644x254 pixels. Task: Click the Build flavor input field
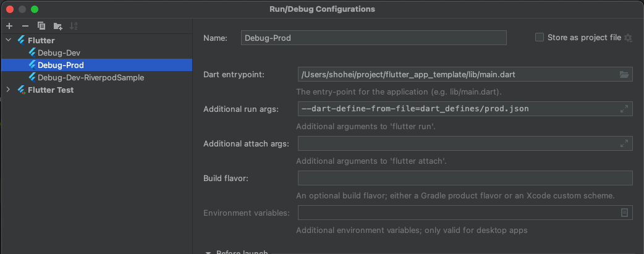[x=465, y=178]
